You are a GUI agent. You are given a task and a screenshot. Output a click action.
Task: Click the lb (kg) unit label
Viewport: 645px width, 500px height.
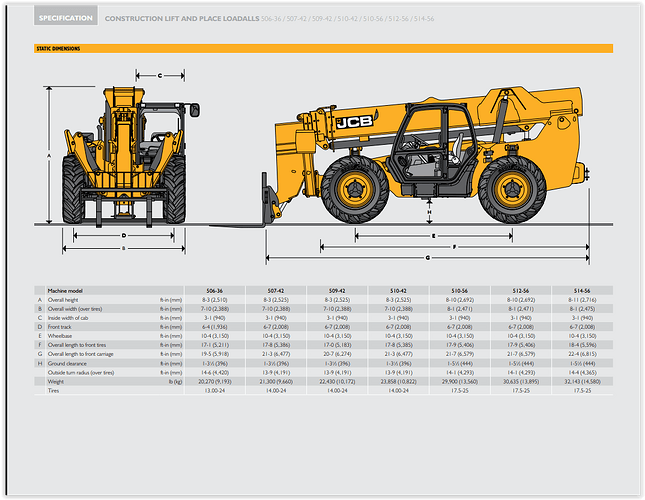175,382
